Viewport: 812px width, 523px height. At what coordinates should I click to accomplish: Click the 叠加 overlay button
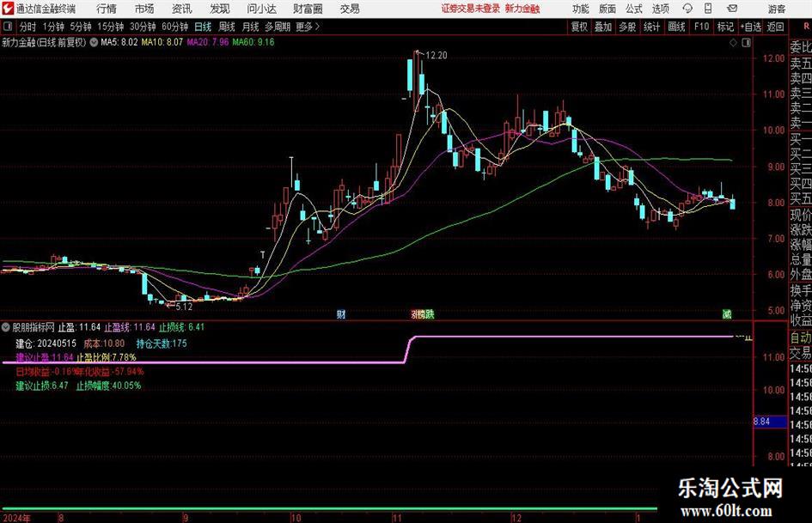(603, 27)
